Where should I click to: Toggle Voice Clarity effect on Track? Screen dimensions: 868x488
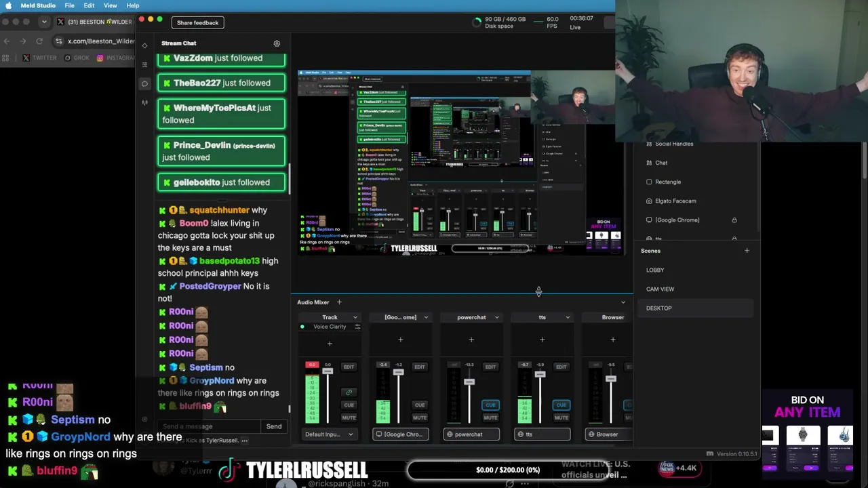click(302, 327)
